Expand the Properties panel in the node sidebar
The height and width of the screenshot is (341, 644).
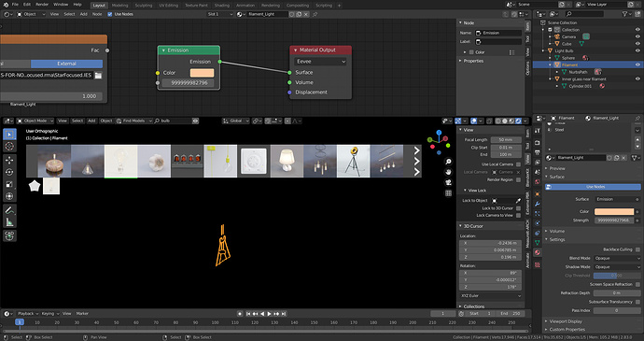473,61
